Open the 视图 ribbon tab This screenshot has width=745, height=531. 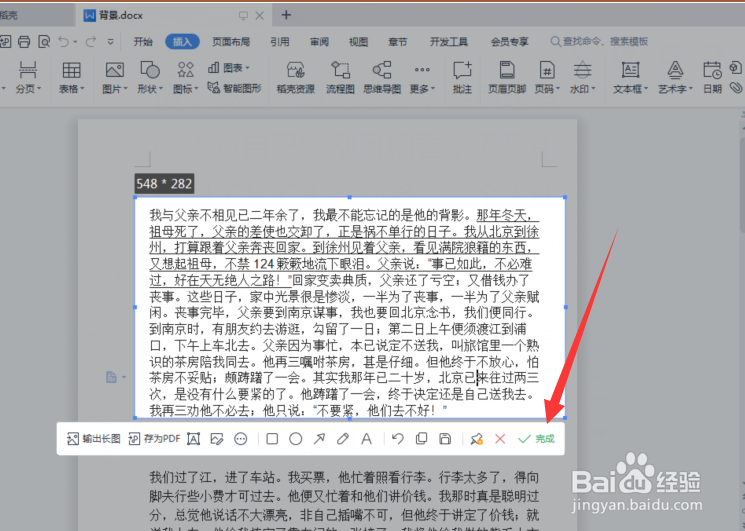click(358, 42)
